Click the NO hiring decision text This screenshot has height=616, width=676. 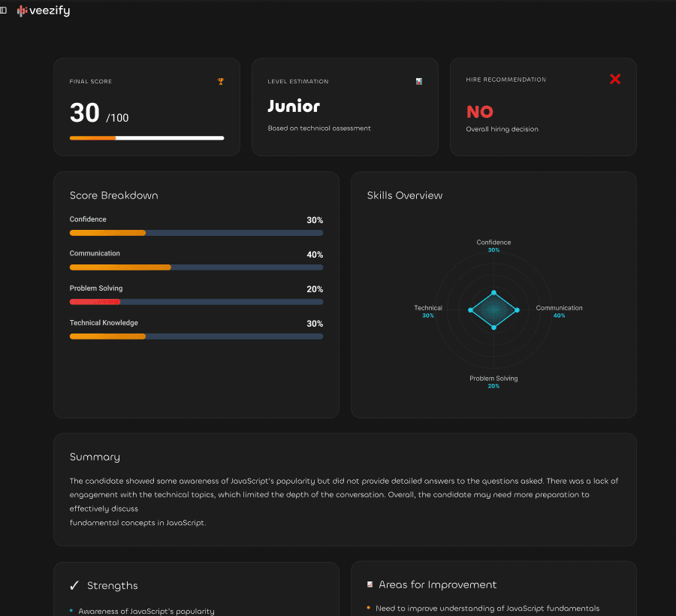coord(479,111)
